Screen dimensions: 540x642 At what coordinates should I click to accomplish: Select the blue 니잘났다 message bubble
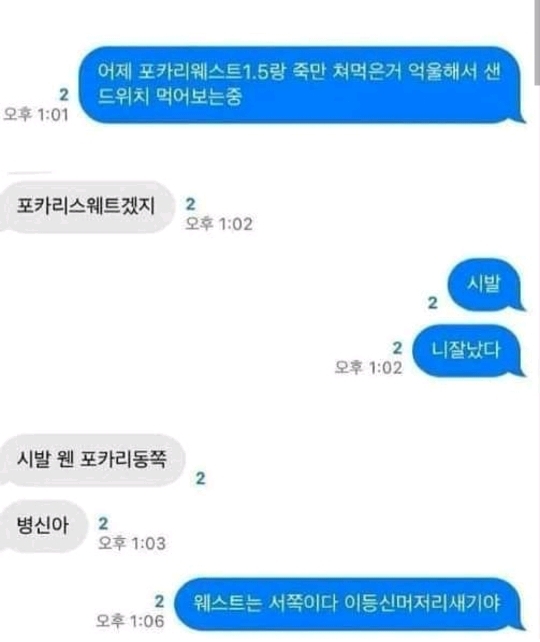pyautogui.click(x=468, y=351)
